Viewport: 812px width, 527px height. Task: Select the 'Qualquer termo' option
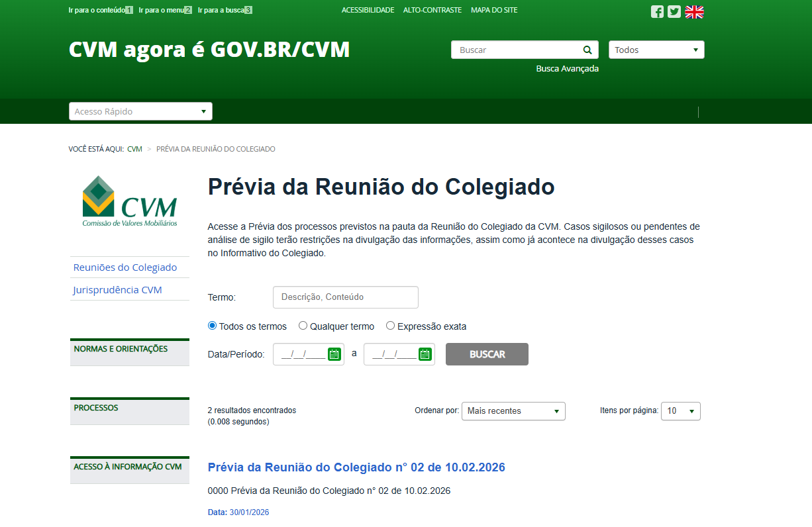[303, 325]
